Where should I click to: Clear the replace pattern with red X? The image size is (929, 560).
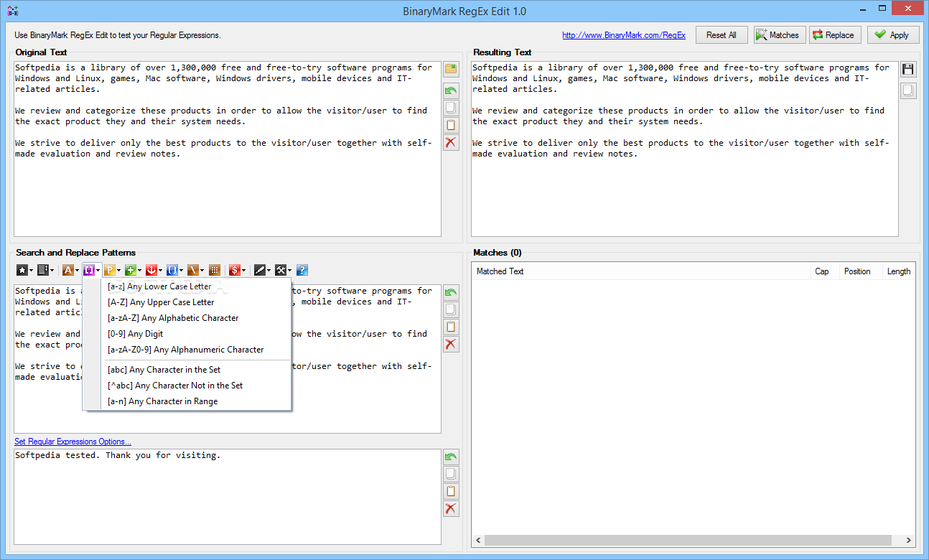coord(451,509)
